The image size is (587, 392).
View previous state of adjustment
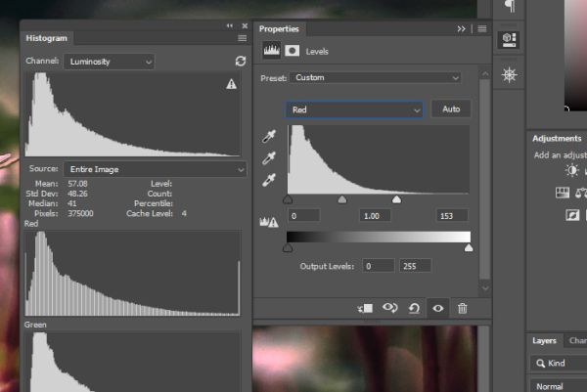(x=389, y=308)
